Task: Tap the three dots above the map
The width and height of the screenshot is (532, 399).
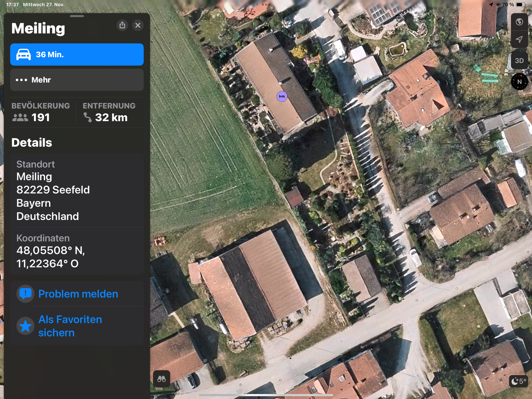Action: (265, 4)
